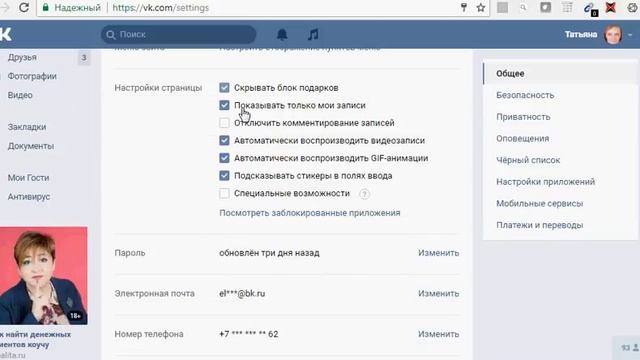Click masked email el***@bk.ru
This screenshot has width=640, height=360.
[242, 293]
